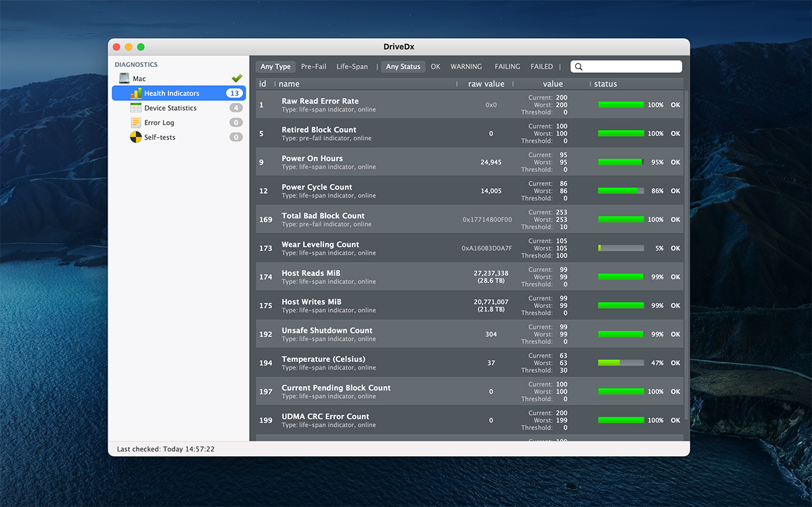Click raw value 20,771,007 for Host Writes
The image size is (812, 507).
[x=491, y=302]
